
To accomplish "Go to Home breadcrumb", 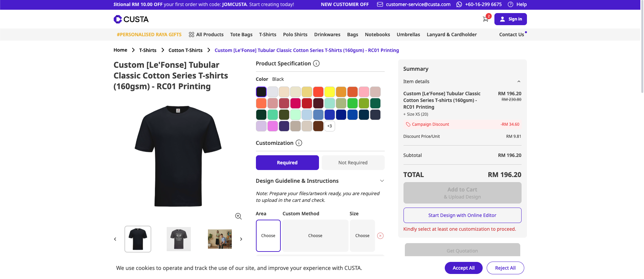I will pyautogui.click(x=120, y=50).
